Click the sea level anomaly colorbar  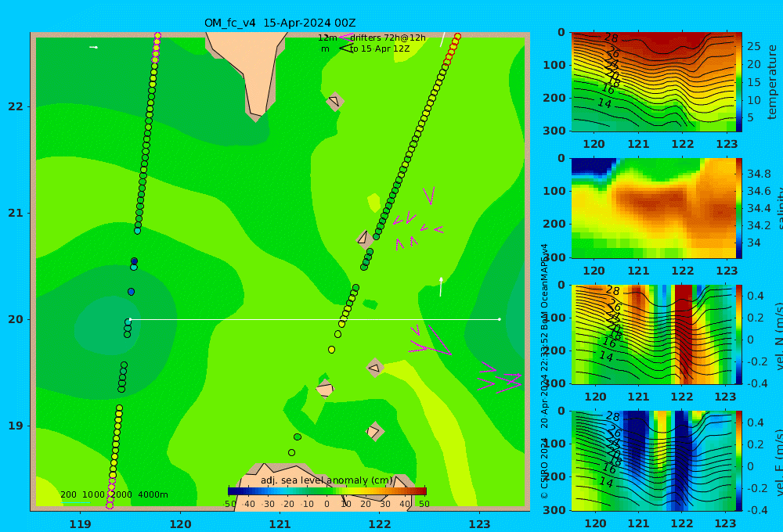point(327,491)
